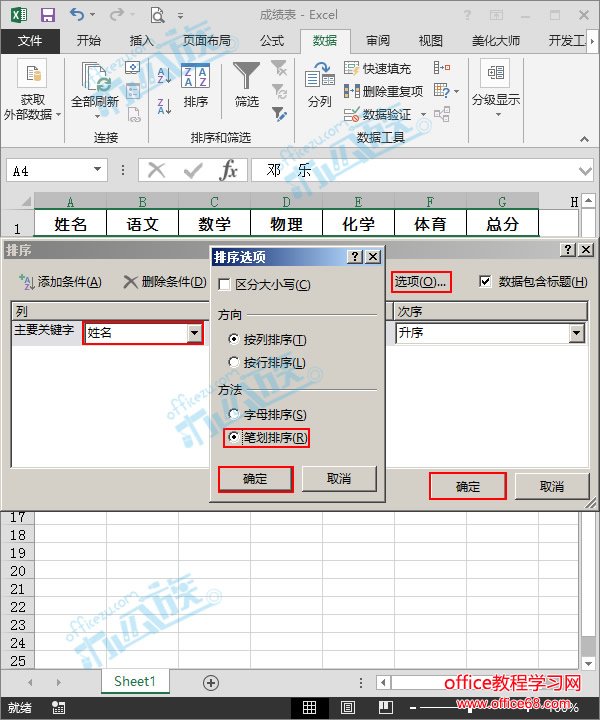Image resolution: width=600 pixels, height=720 pixels.
Task: Open the Name Box dropdown arrow
Action: [x=97, y=169]
